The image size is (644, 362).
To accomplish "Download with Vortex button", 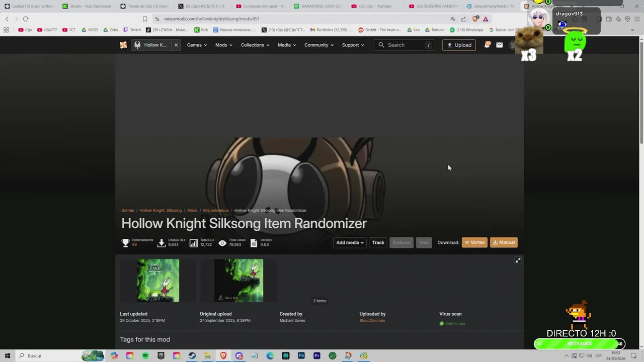I will coord(474,242).
